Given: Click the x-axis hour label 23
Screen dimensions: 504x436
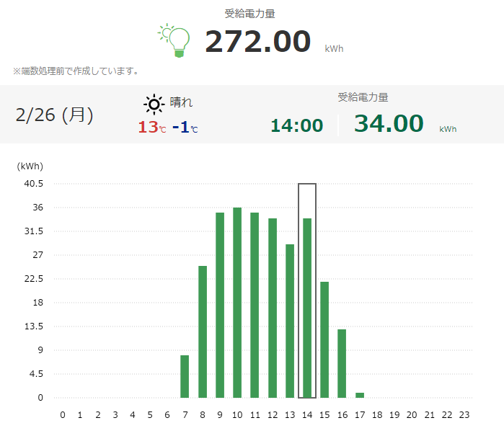Looking at the screenshot, I should click(464, 415).
